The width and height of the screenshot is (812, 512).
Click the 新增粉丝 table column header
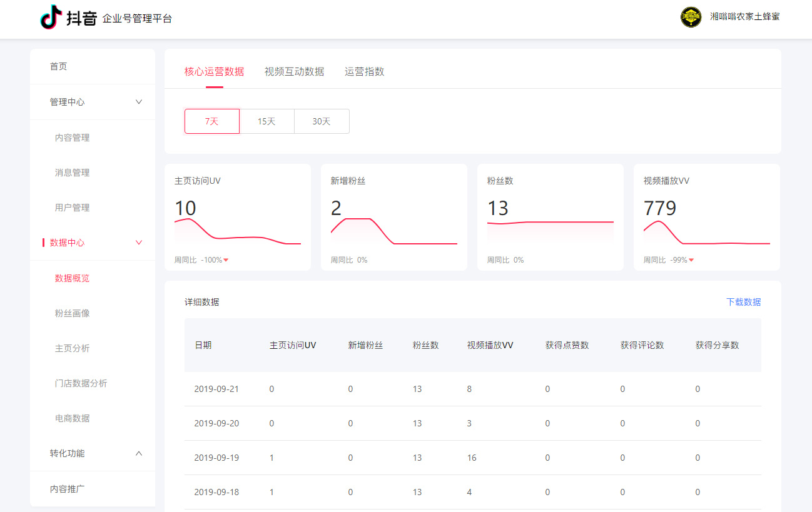pos(365,345)
